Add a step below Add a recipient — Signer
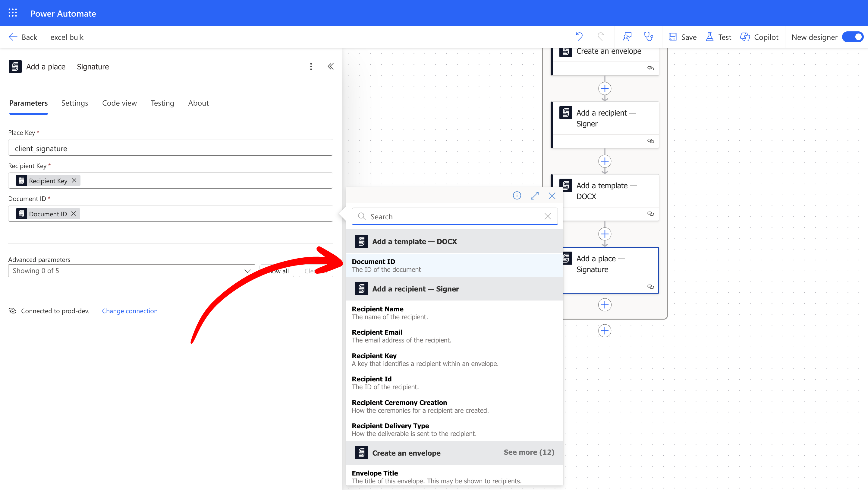 605,161
